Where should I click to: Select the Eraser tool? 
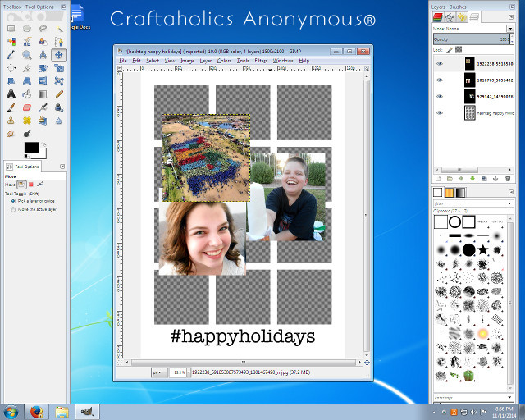coord(27,107)
